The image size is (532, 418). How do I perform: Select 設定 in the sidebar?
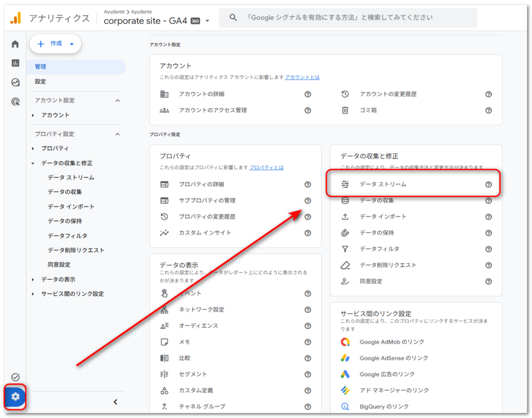click(x=41, y=82)
